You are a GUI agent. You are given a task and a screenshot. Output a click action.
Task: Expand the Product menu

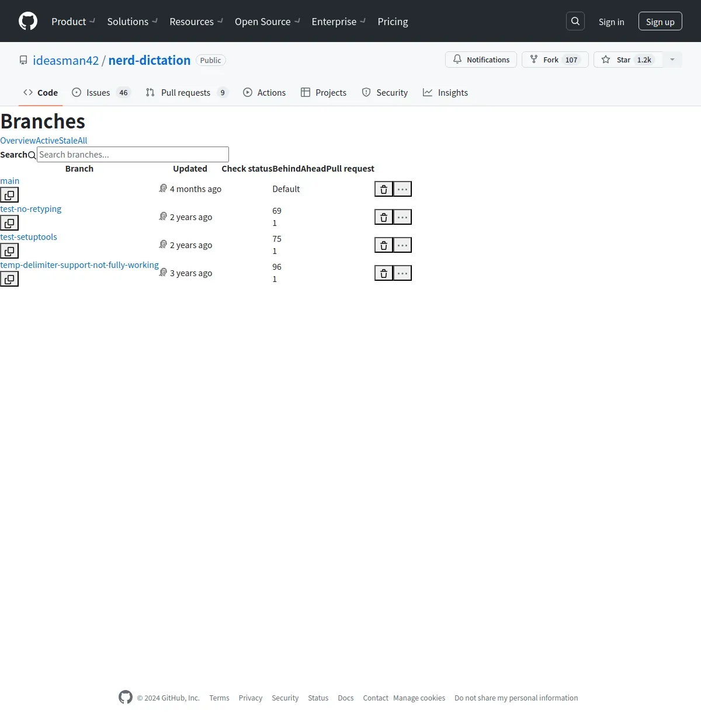click(73, 22)
